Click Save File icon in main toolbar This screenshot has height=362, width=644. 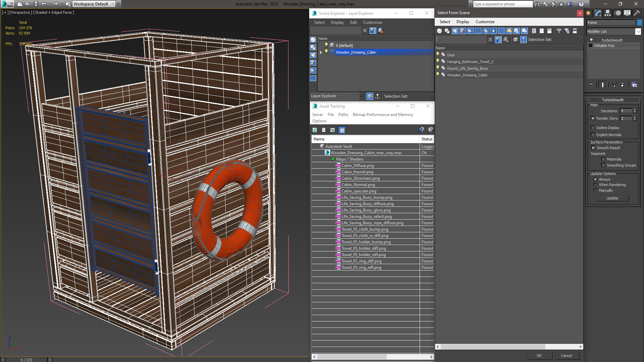coord(36,4)
